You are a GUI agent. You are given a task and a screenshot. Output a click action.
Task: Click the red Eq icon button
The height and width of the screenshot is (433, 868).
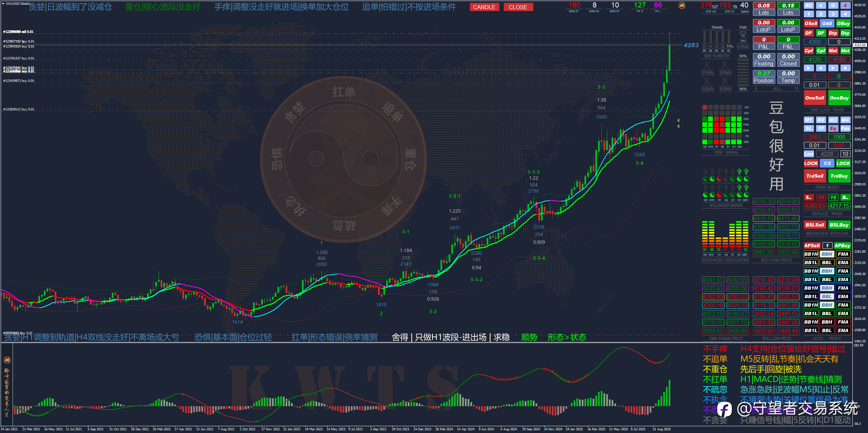tap(833, 128)
